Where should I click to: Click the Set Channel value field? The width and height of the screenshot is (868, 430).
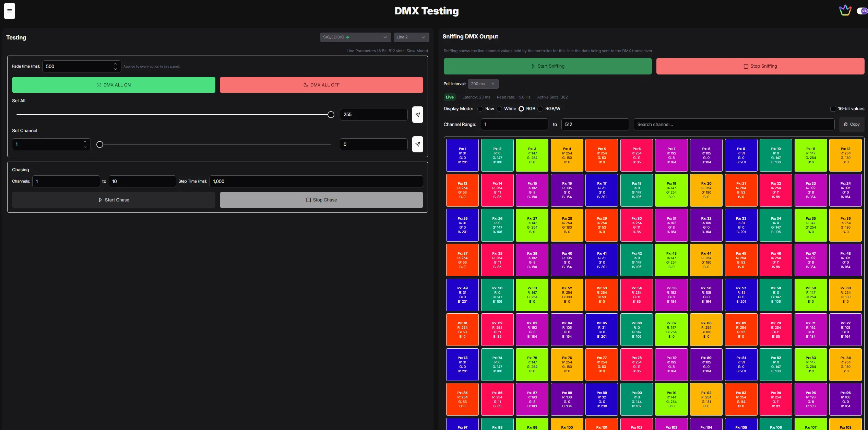coord(373,144)
